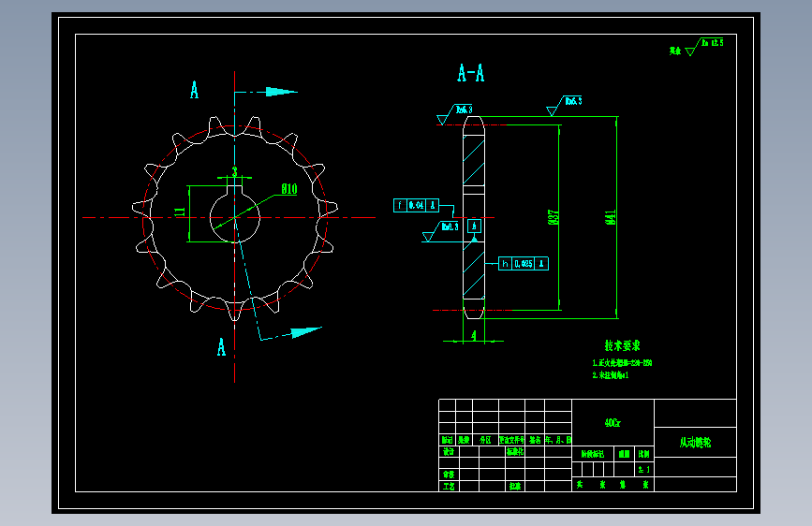Select technical requirement line 2 text
The image size is (812, 526).
point(611,374)
